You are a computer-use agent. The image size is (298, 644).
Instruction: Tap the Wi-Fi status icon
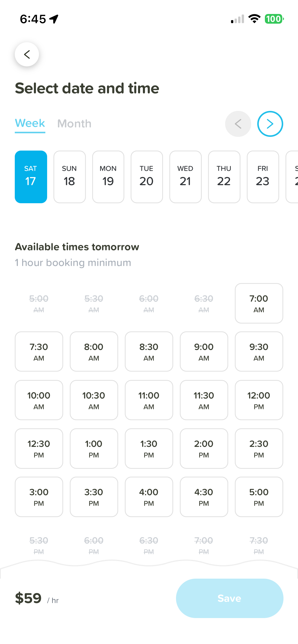coord(254,19)
